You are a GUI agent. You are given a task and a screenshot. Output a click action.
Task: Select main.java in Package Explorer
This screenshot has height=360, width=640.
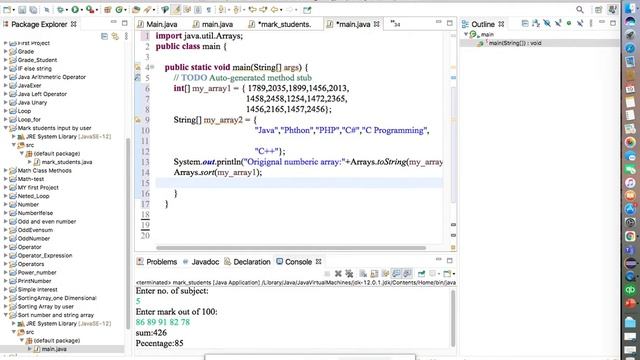point(54,349)
